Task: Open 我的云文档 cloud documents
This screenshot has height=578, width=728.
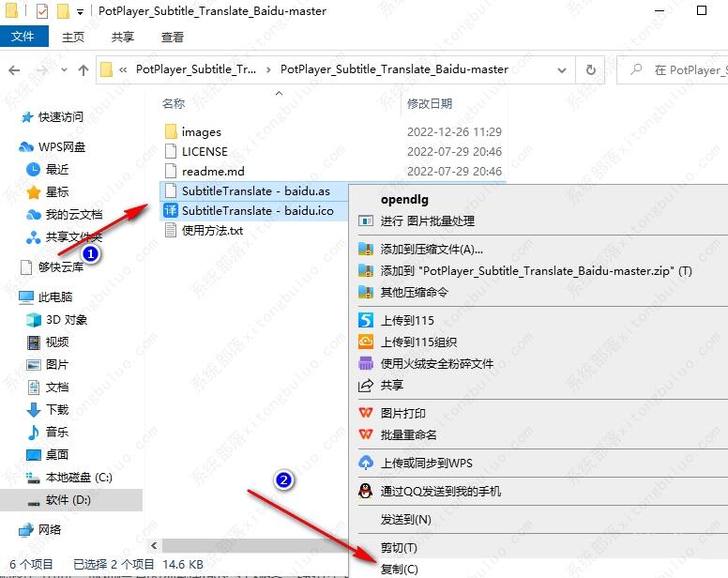Action: pyautogui.click(x=74, y=215)
